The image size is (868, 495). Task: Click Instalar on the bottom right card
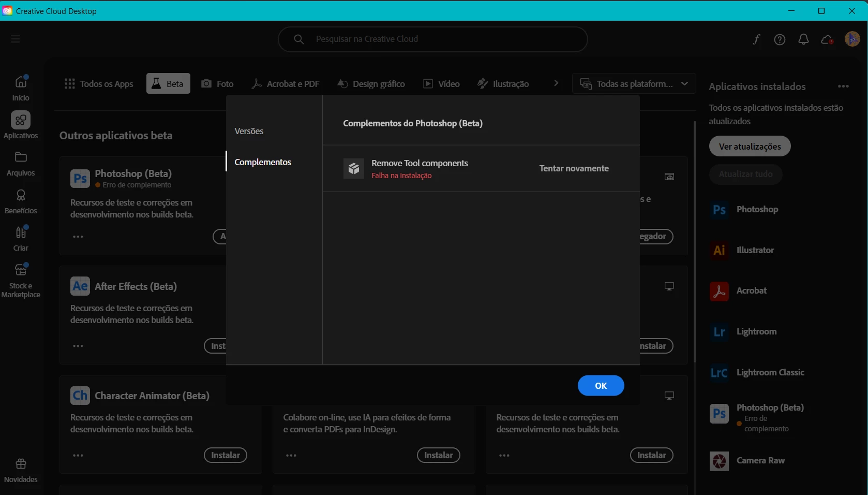[x=652, y=456]
